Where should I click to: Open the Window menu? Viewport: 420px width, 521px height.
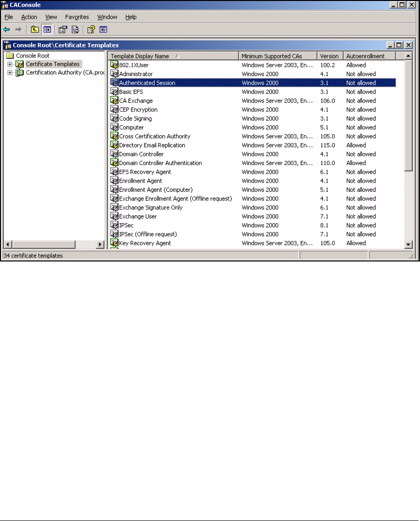[107, 17]
